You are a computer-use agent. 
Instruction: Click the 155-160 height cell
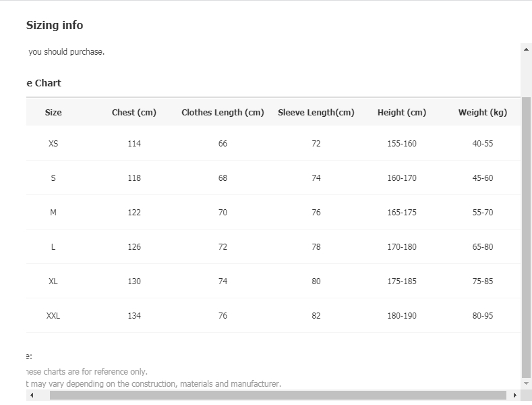(402, 144)
